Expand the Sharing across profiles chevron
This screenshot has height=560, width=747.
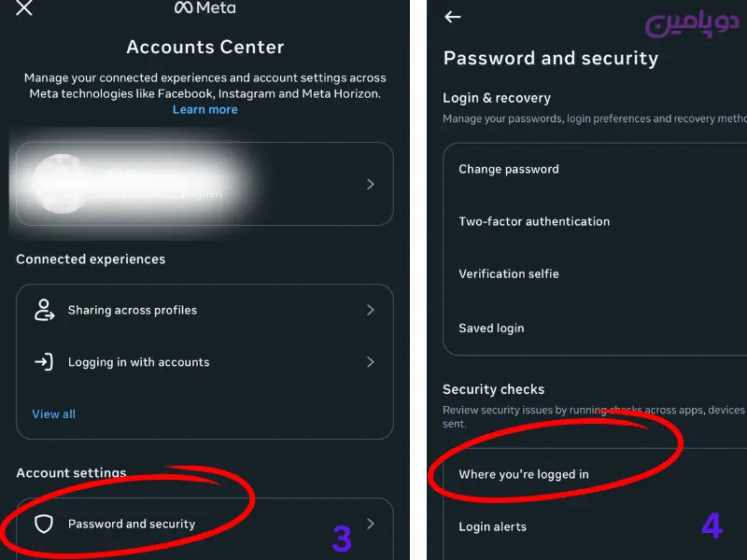click(371, 310)
